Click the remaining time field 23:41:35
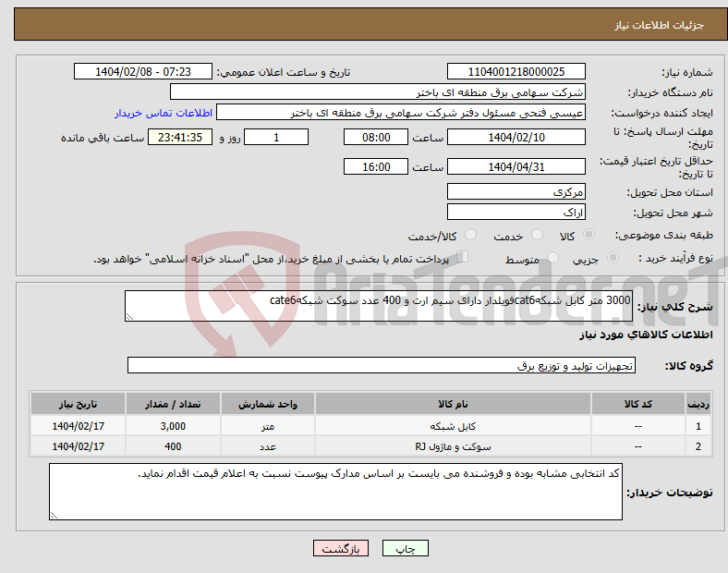 tap(180, 137)
